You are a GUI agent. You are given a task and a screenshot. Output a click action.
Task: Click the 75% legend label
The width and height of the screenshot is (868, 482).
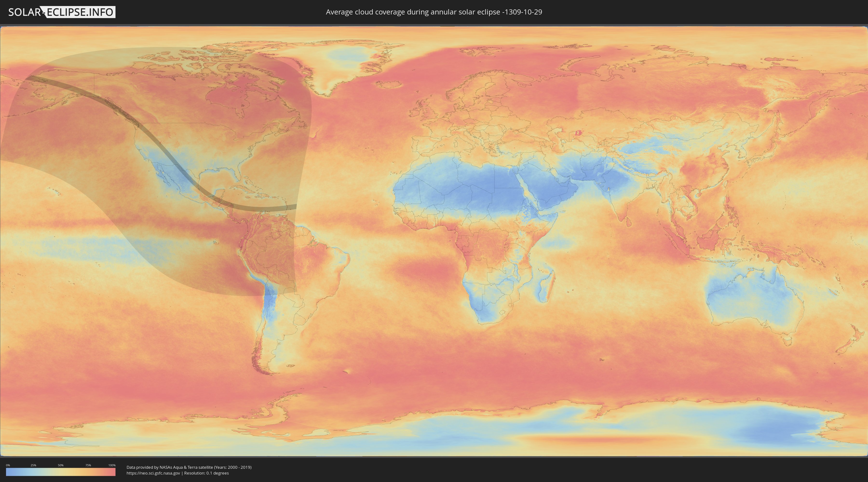point(88,465)
